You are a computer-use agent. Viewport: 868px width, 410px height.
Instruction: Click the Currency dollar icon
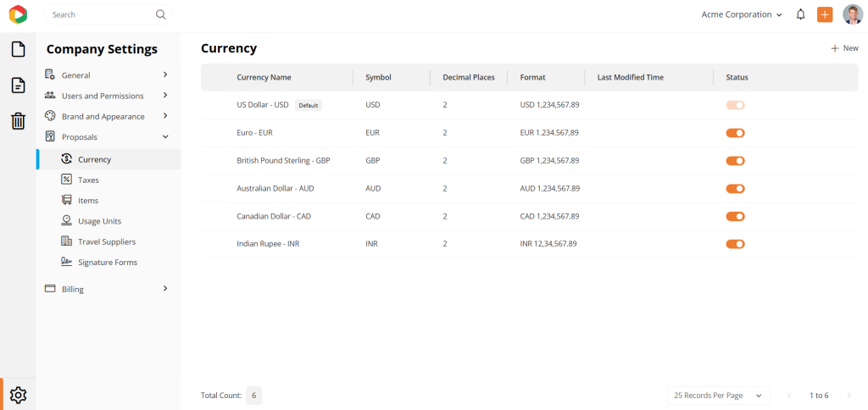[x=66, y=158]
